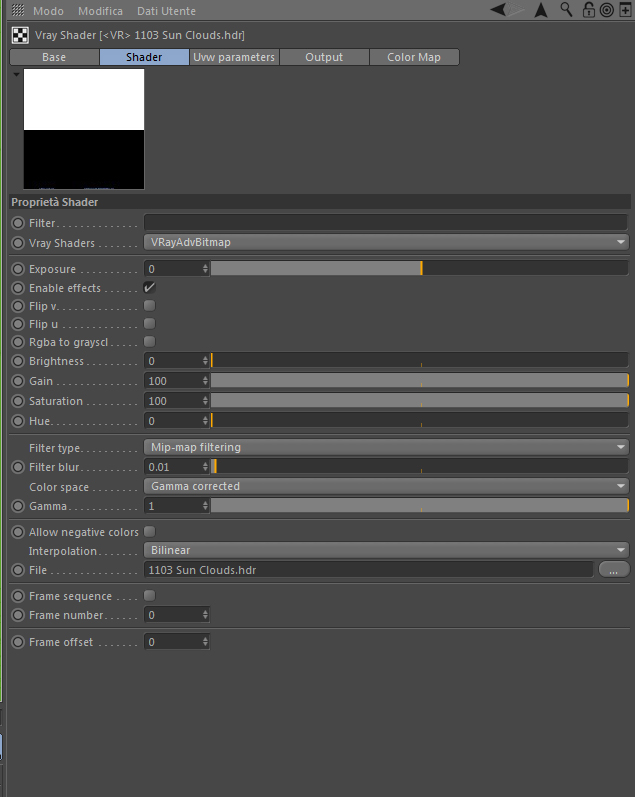Enable Allow negative colors checkbox
Screen dimensions: 635x797
149,532
